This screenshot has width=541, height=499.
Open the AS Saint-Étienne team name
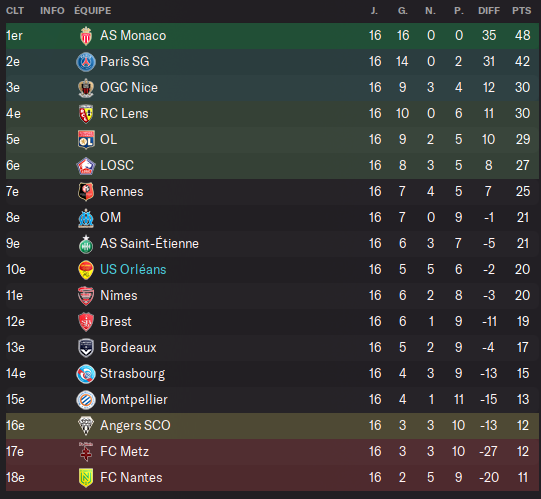click(x=149, y=243)
